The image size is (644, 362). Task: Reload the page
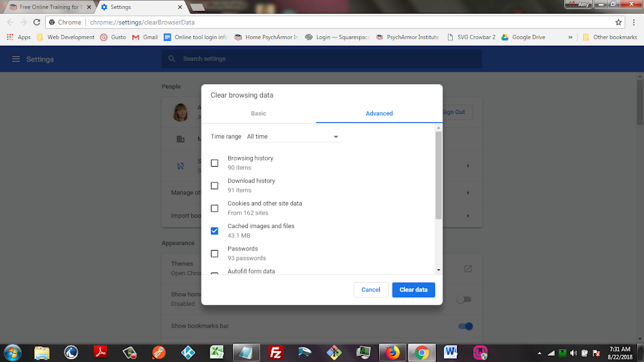(38, 23)
